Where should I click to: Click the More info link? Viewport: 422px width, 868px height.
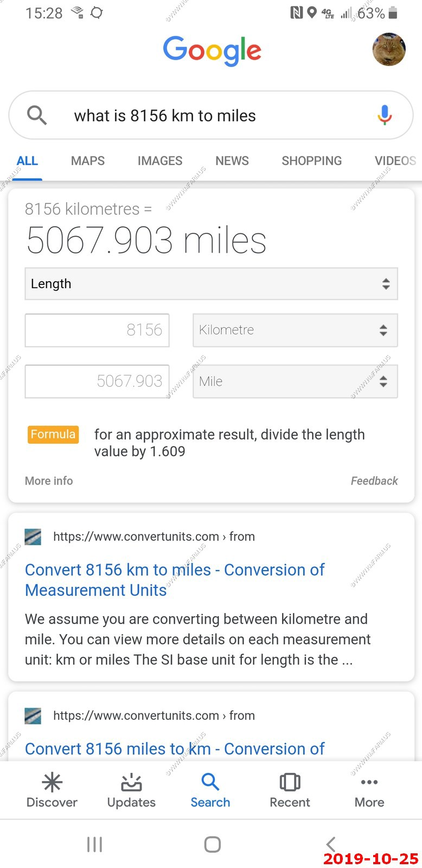49,481
